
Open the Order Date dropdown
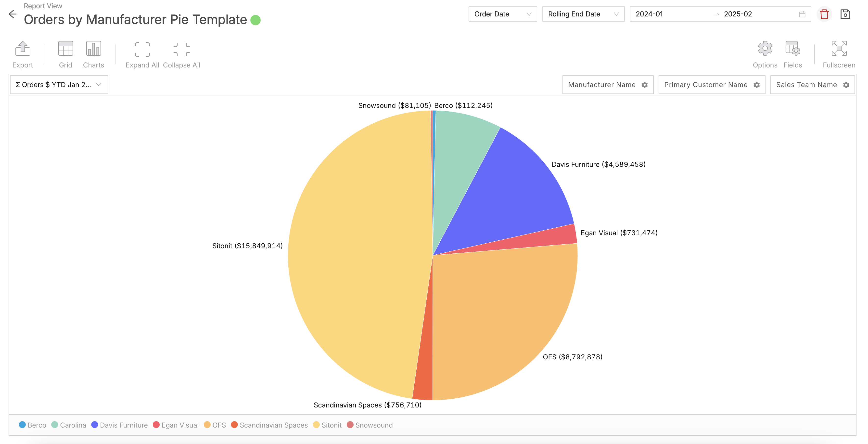(502, 14)
